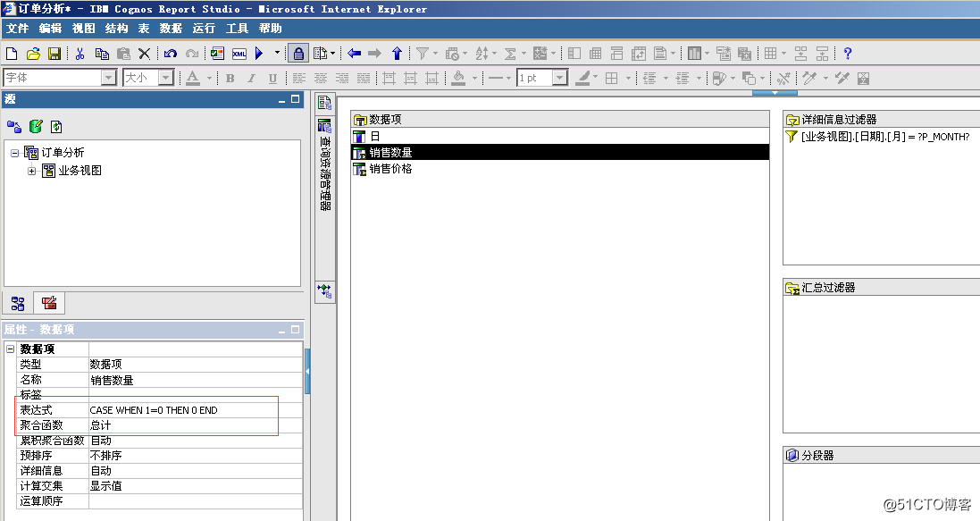This screenshot has width=980, height=521.
Task: Click the condition explorer icon on side bar
Action: click(325, 290)
